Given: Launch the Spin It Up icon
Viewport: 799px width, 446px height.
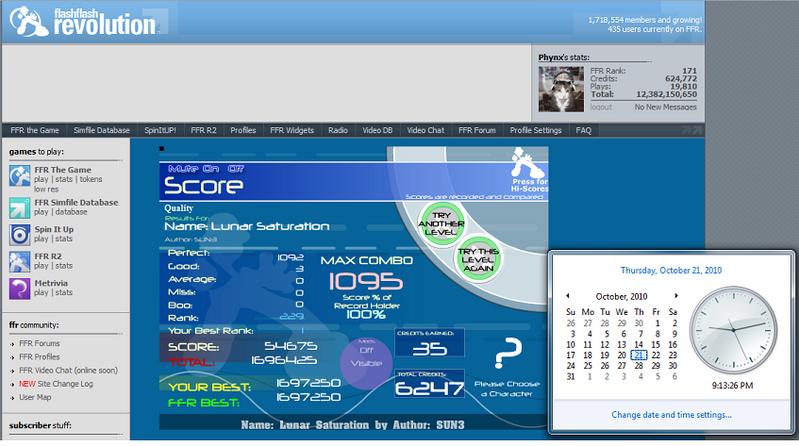Looking at the screenshot, I should coord(19,235).
